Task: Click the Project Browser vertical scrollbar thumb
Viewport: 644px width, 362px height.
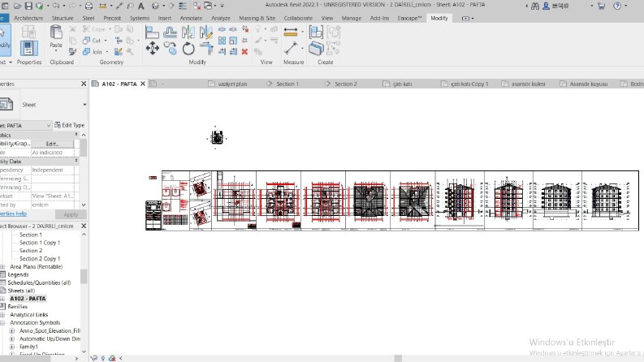Action: tap(84, 277)
